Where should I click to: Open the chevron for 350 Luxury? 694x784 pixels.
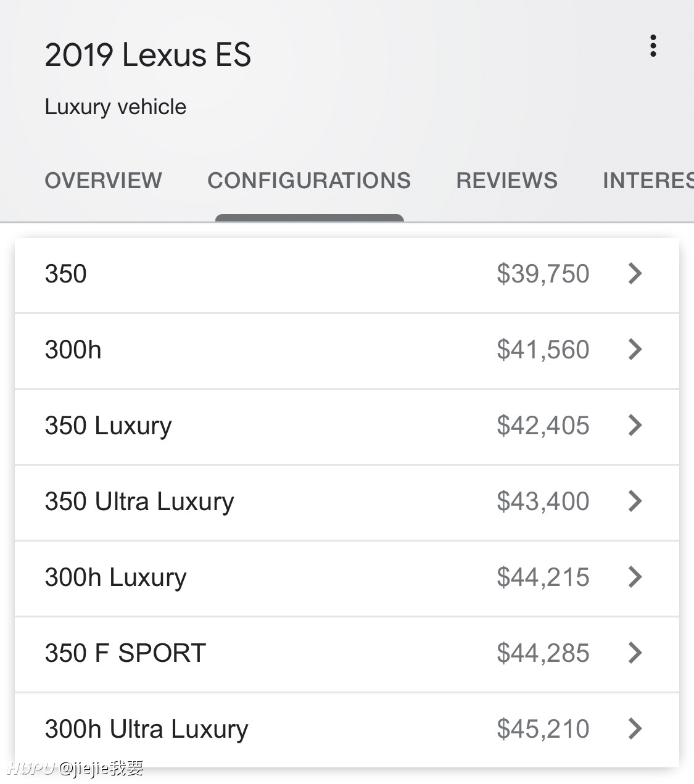coord(635,425)
